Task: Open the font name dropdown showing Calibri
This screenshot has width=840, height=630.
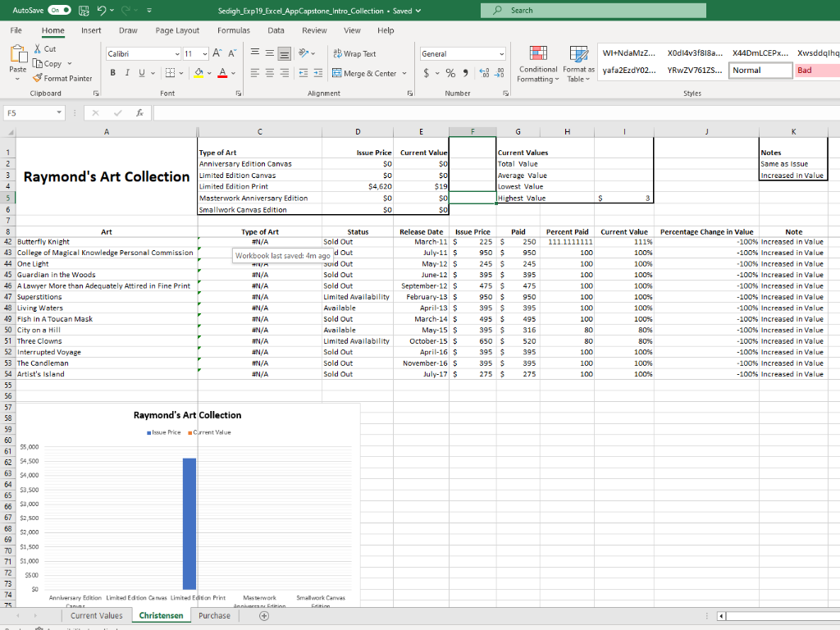Action: click(x=177, y=53)
